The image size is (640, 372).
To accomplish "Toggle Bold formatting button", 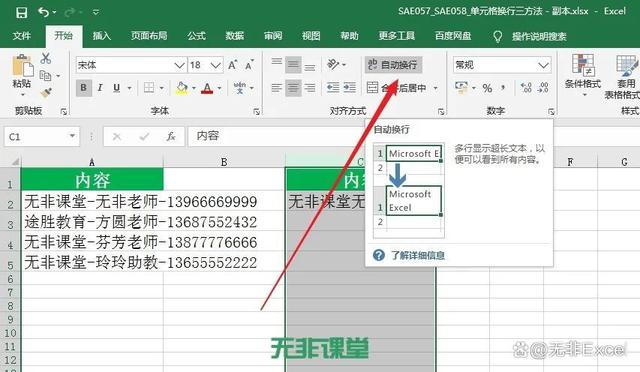I will (x=84, y=87).
